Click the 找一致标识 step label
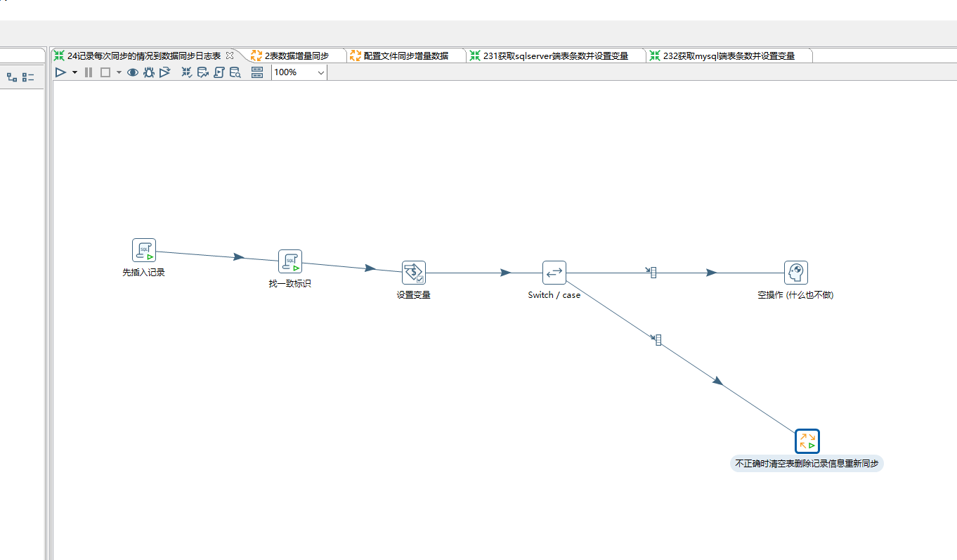Image resolution: width=957 pixels, height=560 pixels. point(289,283)
